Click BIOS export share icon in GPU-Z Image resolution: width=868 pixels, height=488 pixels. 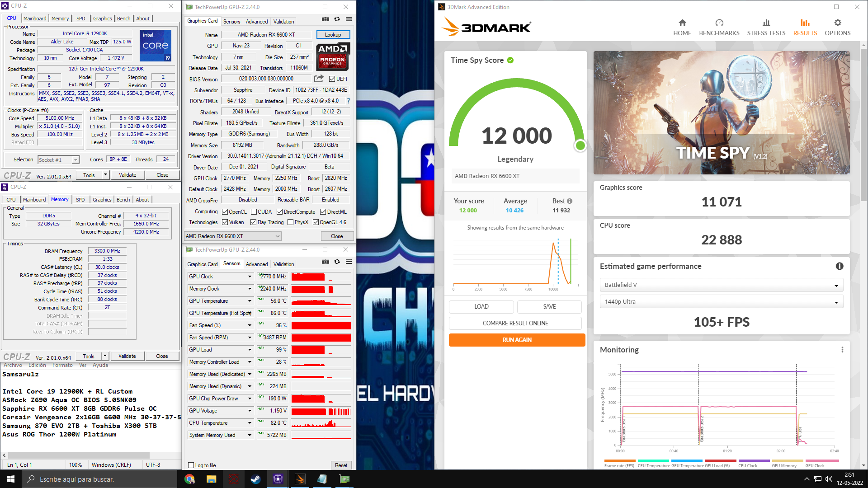click(319, 79)
